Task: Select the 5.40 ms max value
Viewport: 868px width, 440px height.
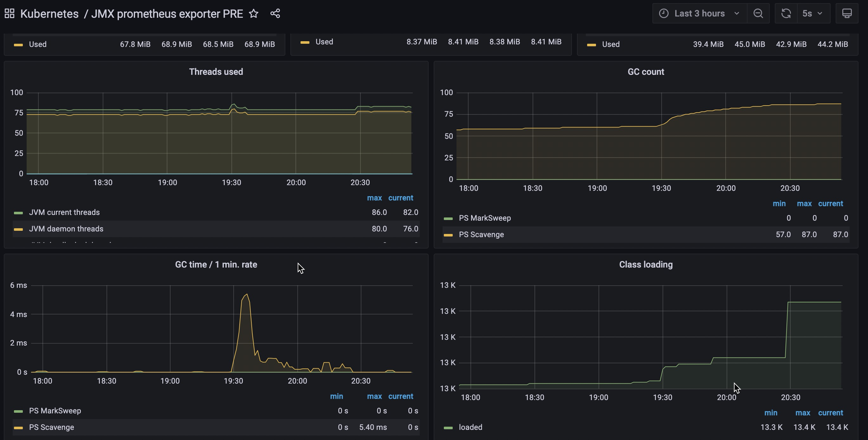Action: (373, 427)
